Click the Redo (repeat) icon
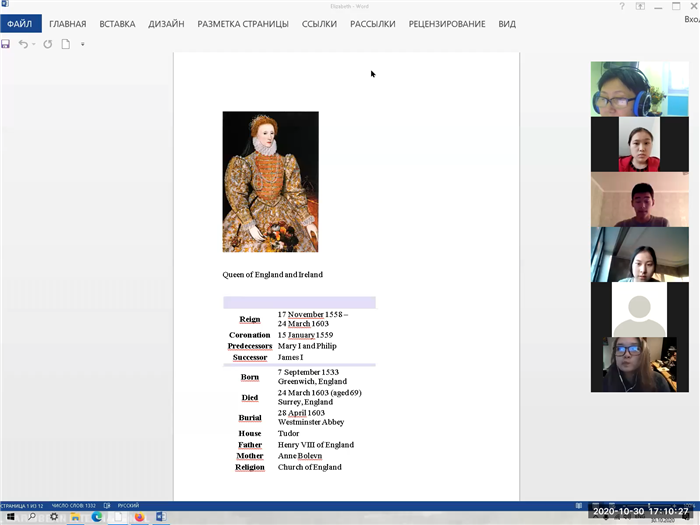This screenshot has height=525, width=700. (47, 44)
